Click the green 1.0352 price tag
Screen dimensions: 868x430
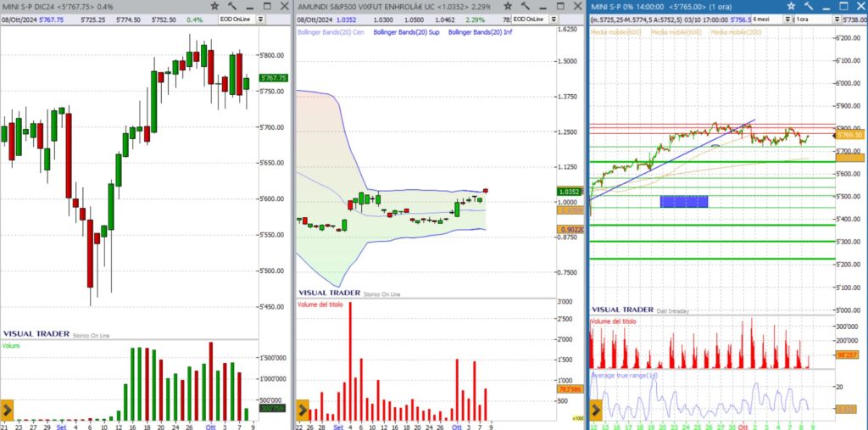point(570,192)
